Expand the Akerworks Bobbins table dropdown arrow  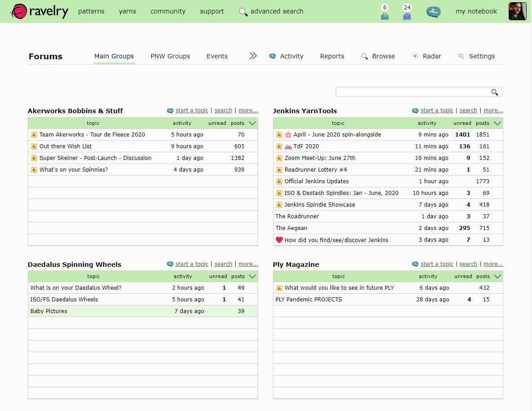(252, 123)
